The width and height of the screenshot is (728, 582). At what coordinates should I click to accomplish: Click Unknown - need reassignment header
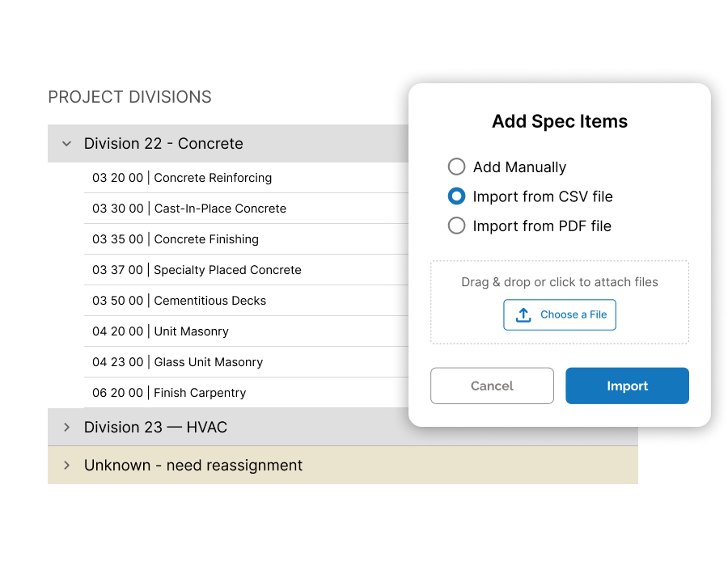pos(343,465)
